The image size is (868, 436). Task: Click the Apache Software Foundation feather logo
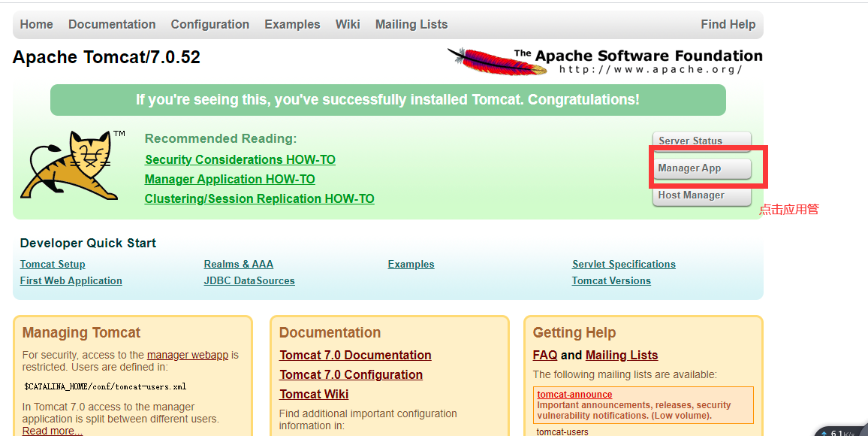605,61
